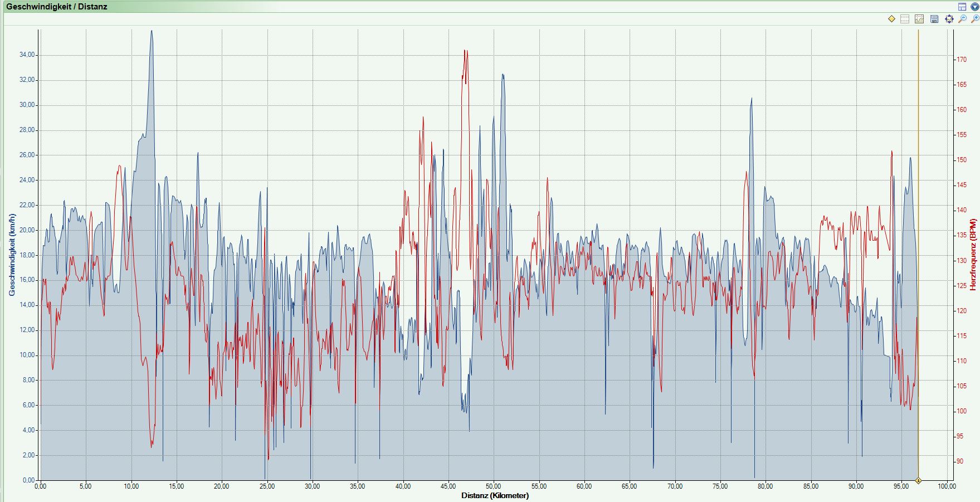This screenshot has width=980, height=502.
Task: Select the Geschwindigkeit (km/h) left axis label
Action: [12, 255]
